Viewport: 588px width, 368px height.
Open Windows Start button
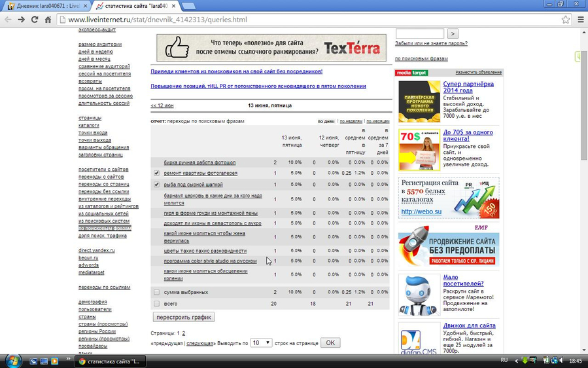[x=12, y=361]
